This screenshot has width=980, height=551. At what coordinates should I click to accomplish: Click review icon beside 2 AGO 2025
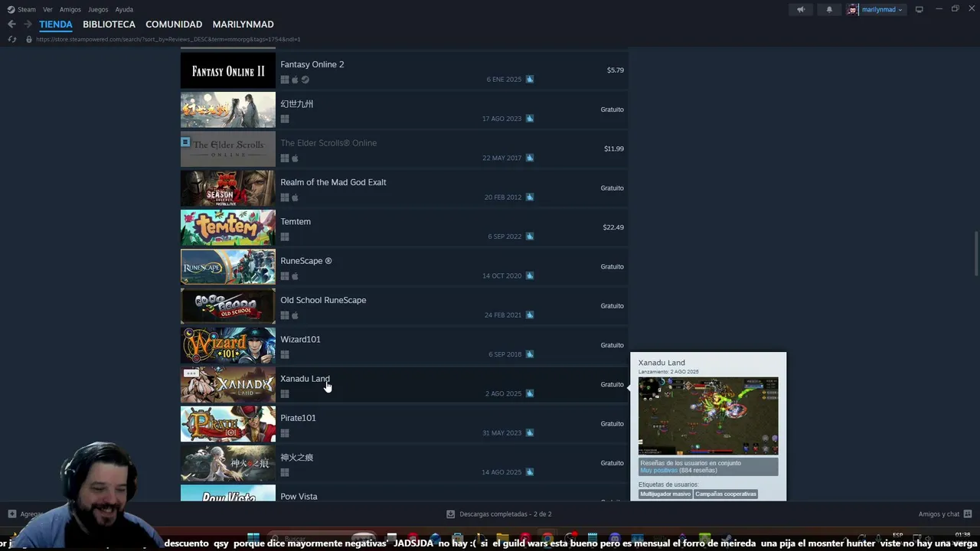[530, 393]
